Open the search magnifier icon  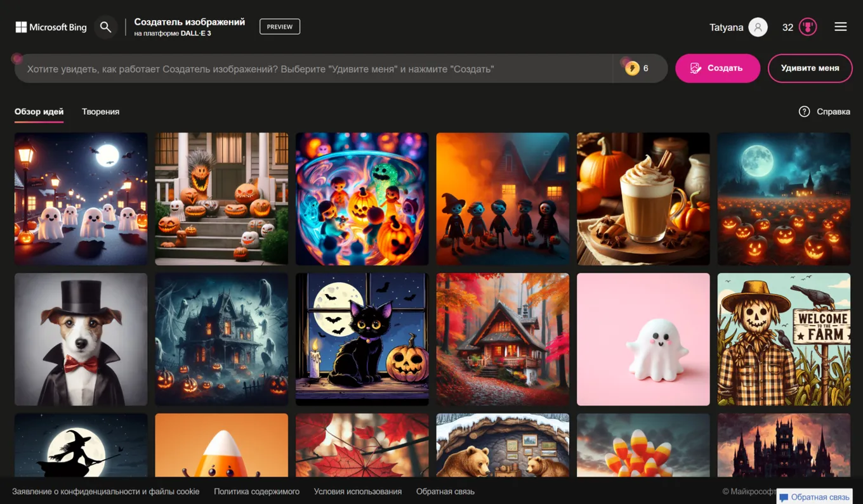(106, 27)
